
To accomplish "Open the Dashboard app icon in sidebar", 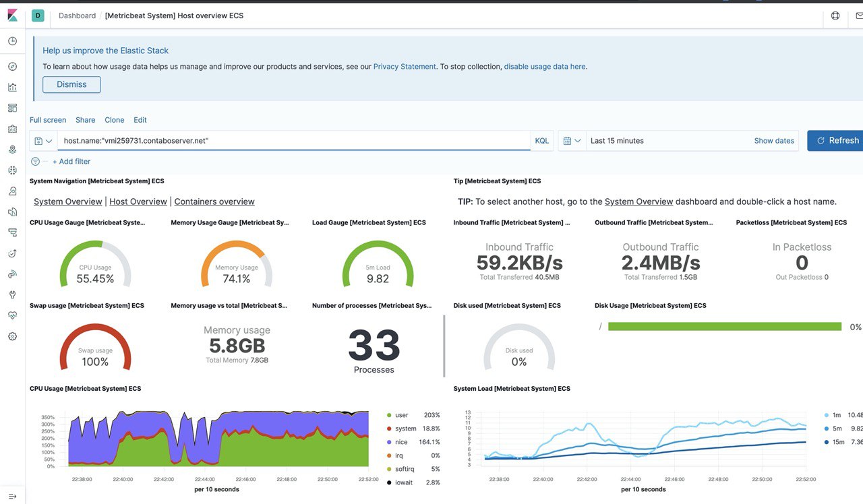I will tap(12, 108).
